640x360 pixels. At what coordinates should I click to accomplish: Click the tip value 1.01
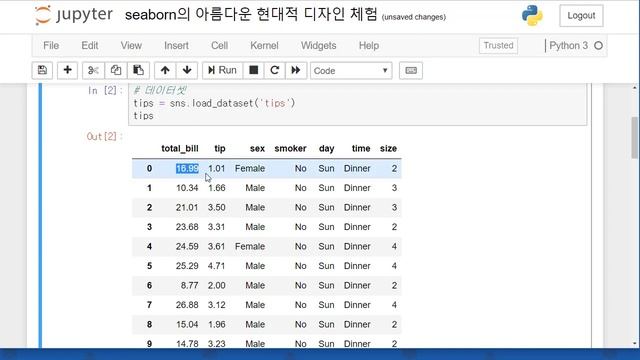(217, 168)
